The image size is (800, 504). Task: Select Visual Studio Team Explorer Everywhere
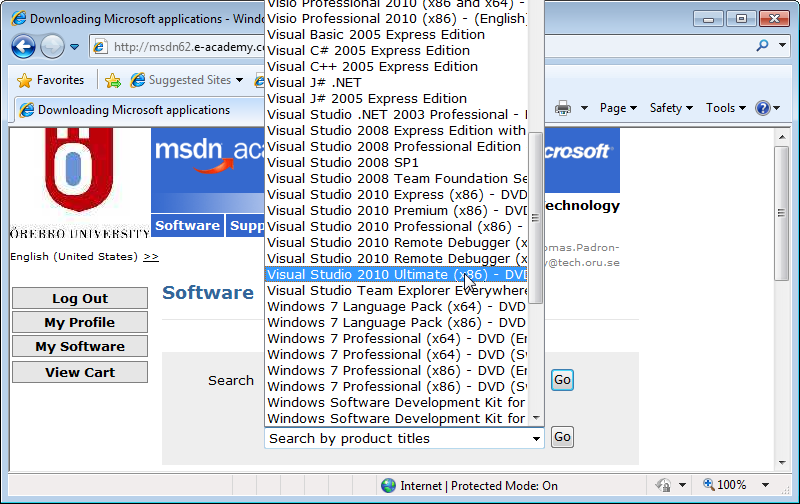point(396,290)
